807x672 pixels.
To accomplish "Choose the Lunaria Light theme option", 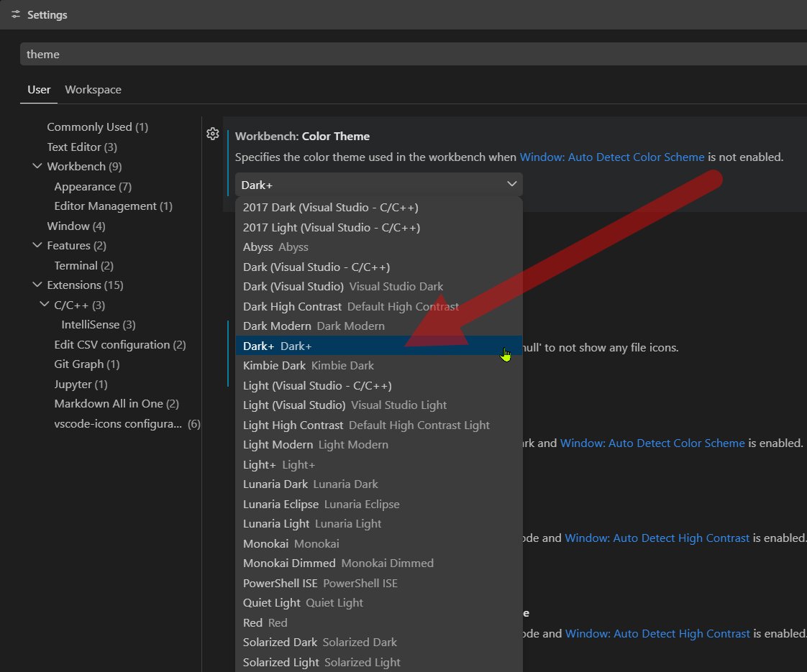I will point(379,524).
